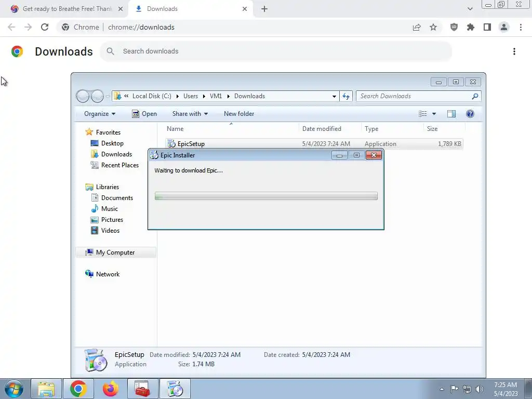Close the 'Get ready to Breathe Free' tab
Screen dimensions: 532x399
click(x=121, y=9)
